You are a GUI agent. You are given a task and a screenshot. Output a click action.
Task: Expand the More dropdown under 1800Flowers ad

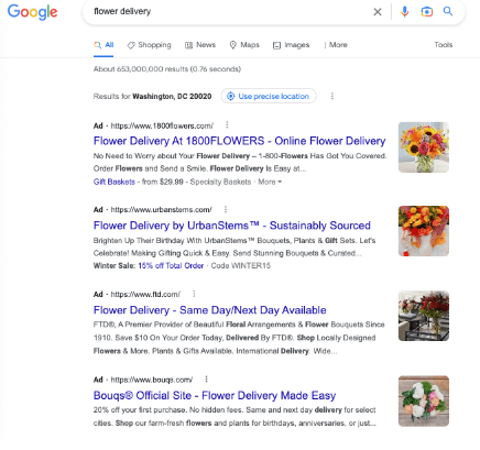tap(270, 182)
